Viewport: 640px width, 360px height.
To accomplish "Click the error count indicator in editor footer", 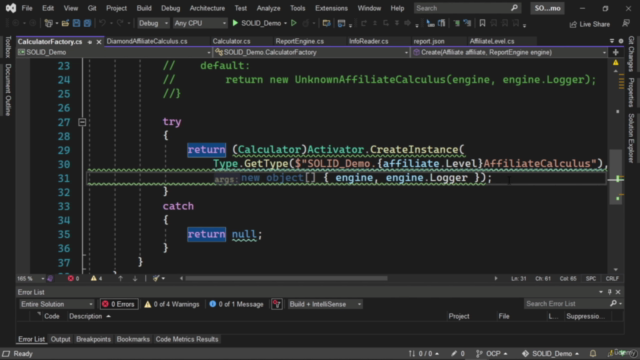I will [73, 278].
